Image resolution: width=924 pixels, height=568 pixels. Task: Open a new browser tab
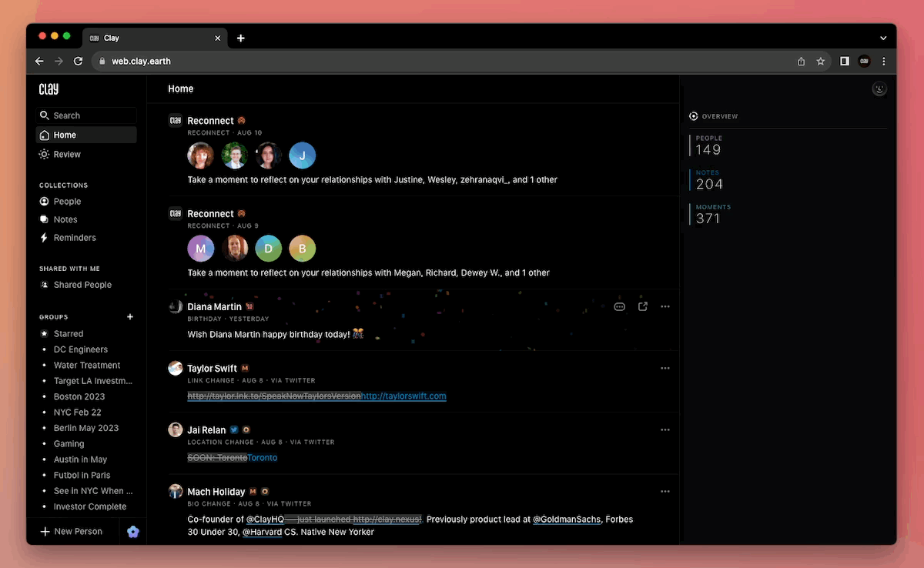click(240, 38)
